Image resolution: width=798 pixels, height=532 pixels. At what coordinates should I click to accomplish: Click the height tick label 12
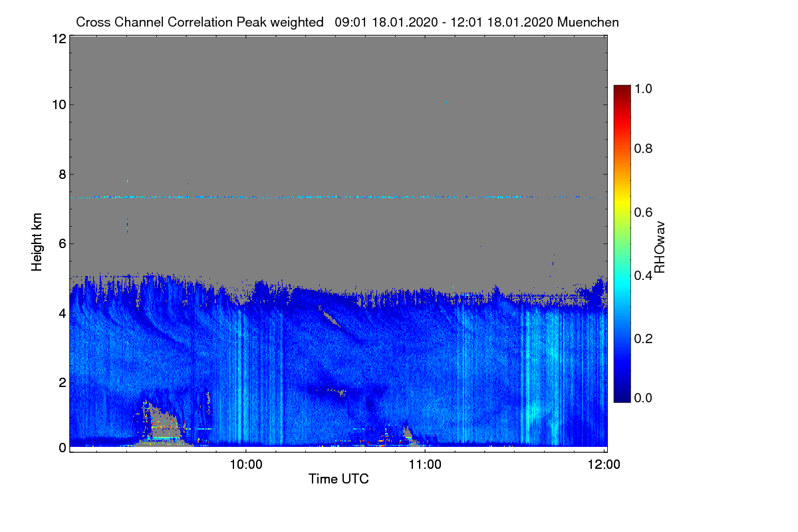click(x=58, y=39)
